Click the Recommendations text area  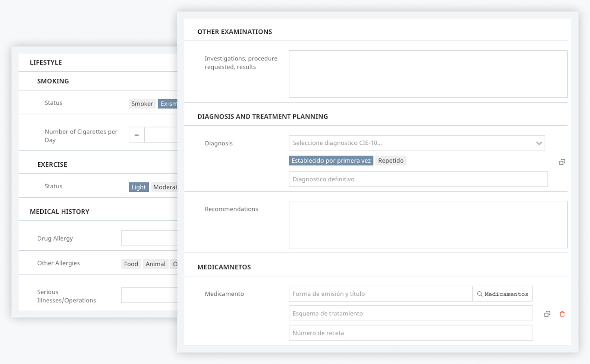pyautogui.click(x=428, y=224)
